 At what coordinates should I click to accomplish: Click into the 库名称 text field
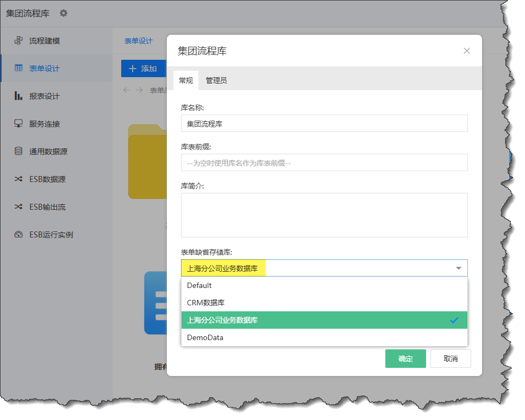point(324,123)
